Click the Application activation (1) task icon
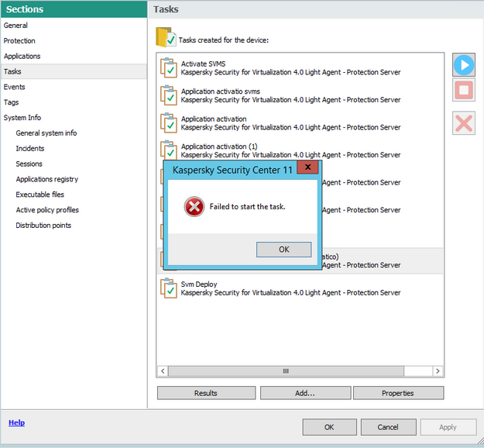The width and height of the screenshot is (484, 448). (x=169, y=150)
